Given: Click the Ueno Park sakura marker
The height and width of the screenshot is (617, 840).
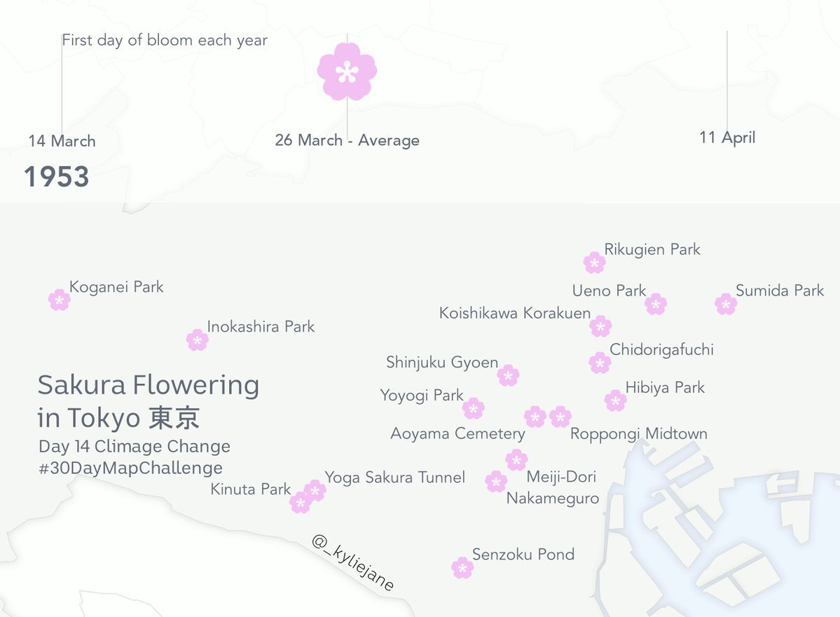Looking at the screenshot, I should (656, 304).
